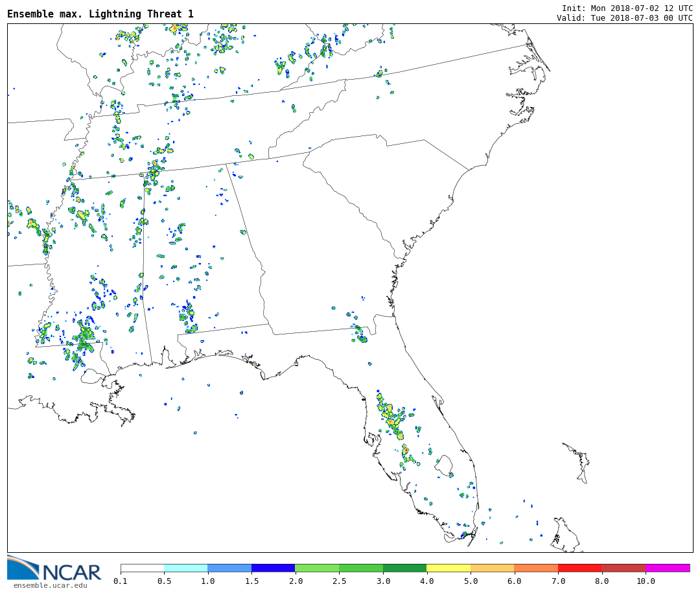Click the Init time text line
The height and width of the screenshot is (593, 700).
point(627,8)
